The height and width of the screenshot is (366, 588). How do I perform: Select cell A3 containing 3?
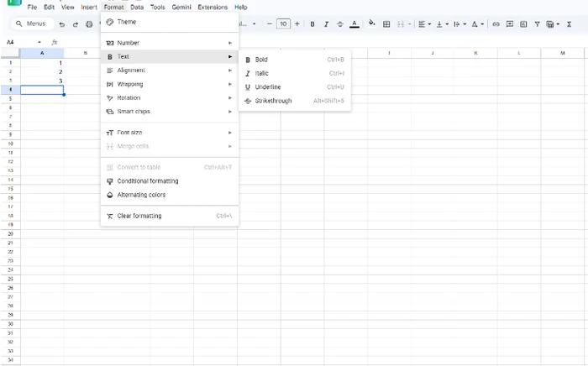tap(42, 81)
